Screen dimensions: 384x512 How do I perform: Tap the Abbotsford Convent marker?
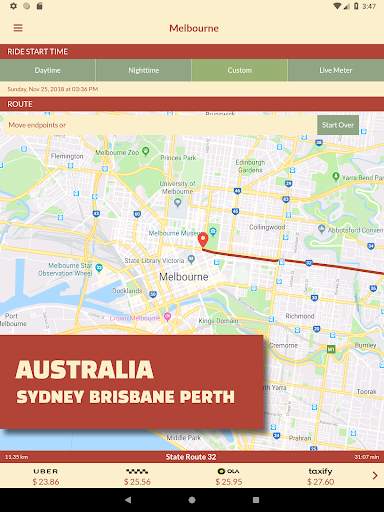tap(321, 229)
